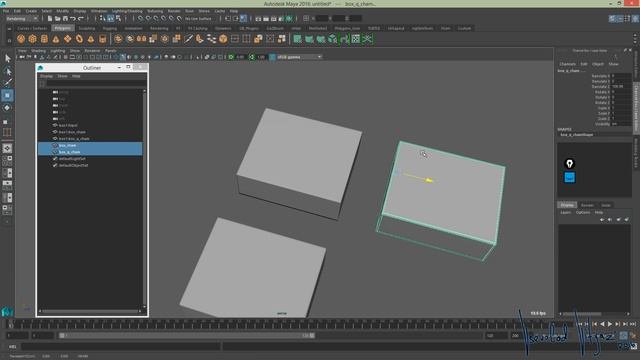Click the multi-cut knife shelf icon
This screenshot has height=360, width=640.
[x=188, y=39]
